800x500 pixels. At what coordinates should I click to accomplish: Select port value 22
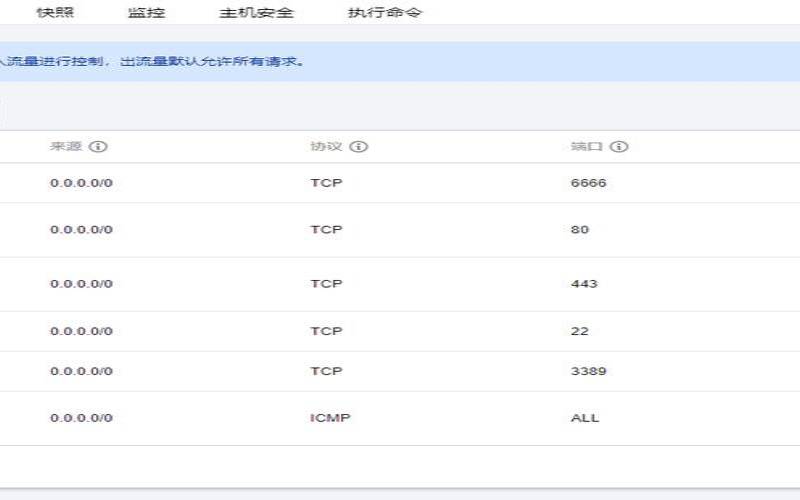tap(580, 331)
